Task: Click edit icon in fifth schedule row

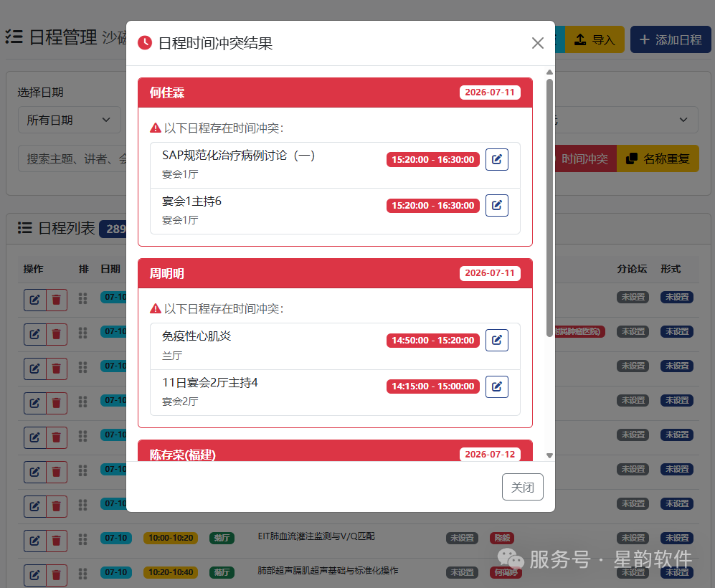Action: (x=34, y=437)
